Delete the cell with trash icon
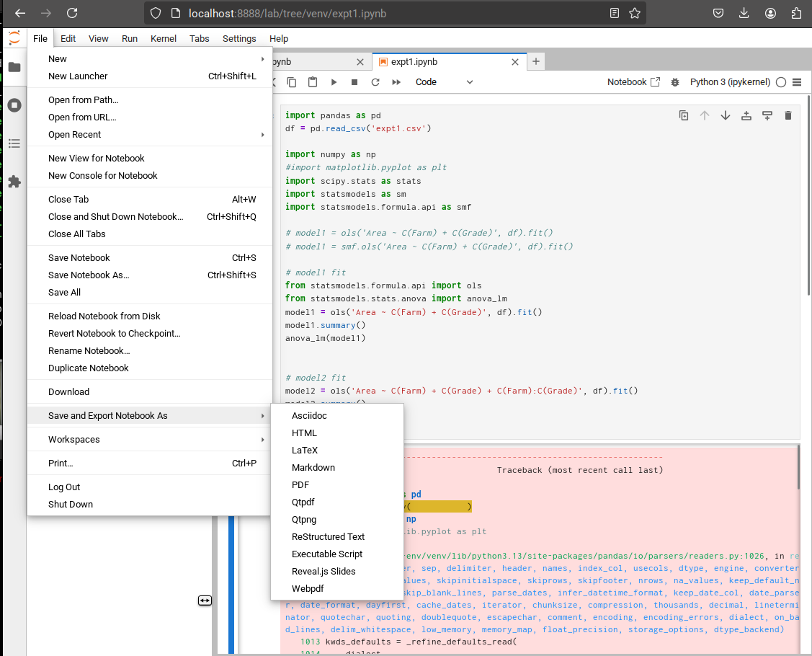This screenshot has height=656, width=812. tap(788, 115)
